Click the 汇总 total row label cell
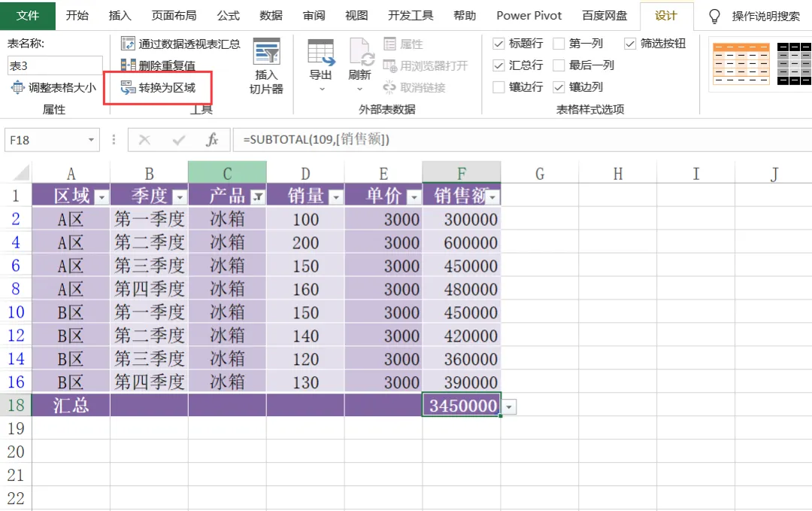This screenshot has height=511, width=812. (71, 405)
